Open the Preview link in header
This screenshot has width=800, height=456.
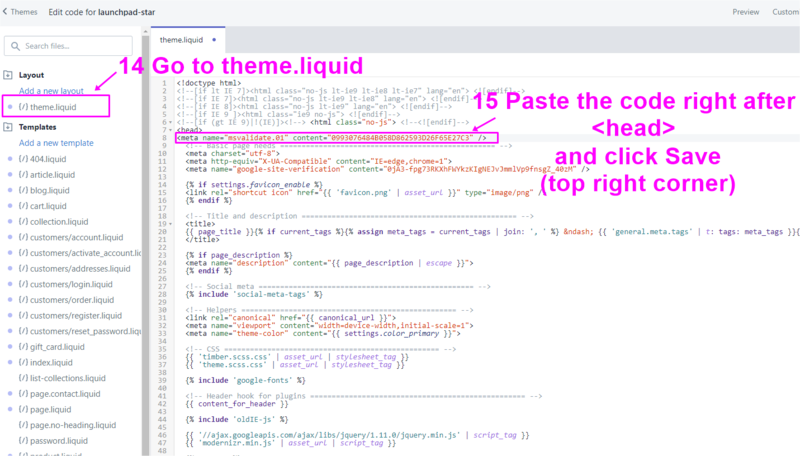745,11
